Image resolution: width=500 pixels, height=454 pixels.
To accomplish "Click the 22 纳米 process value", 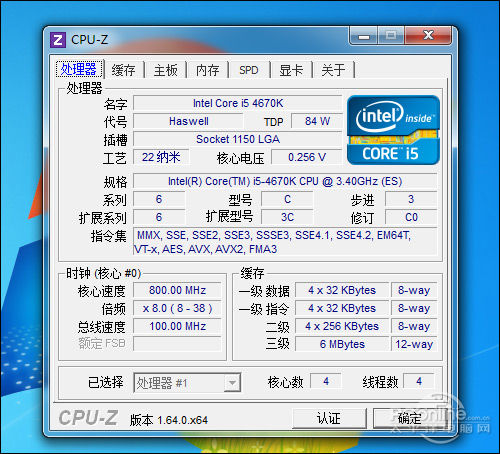I will pos(161,157).
